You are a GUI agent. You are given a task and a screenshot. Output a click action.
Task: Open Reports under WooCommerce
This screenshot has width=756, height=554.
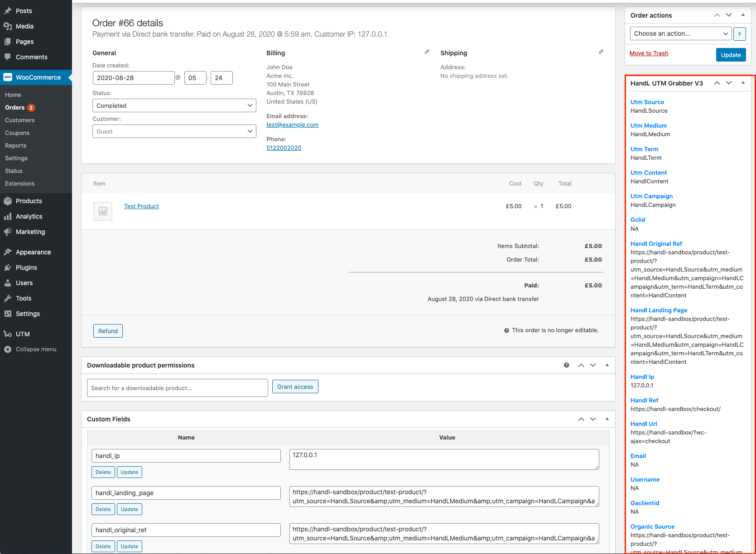16,146
